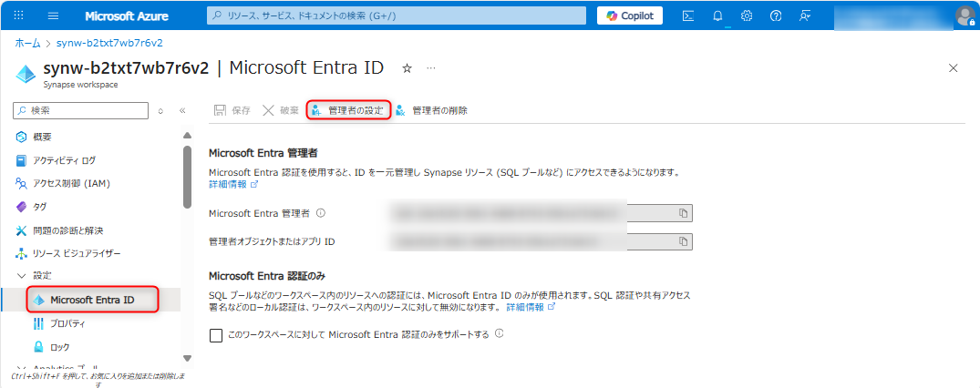Close the Microsoft Entra ID blade
Screen dimensions: 980x388
tap(954, 68)
